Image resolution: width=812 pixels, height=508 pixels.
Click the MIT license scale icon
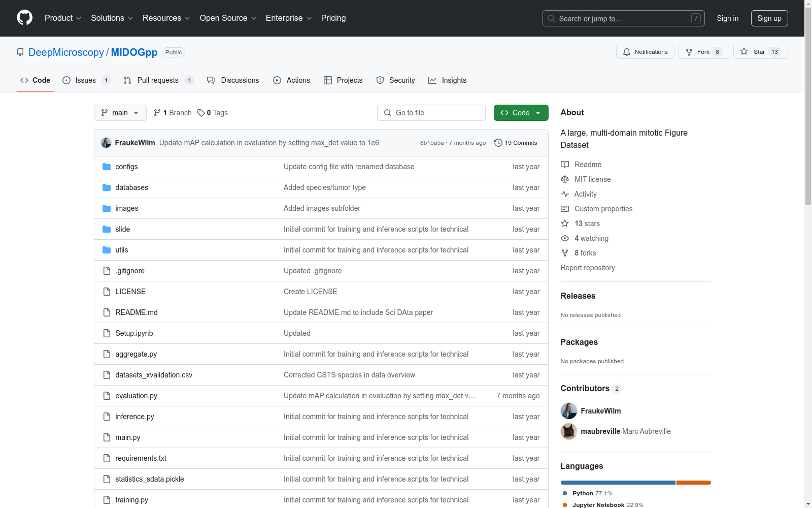point(565,179)
